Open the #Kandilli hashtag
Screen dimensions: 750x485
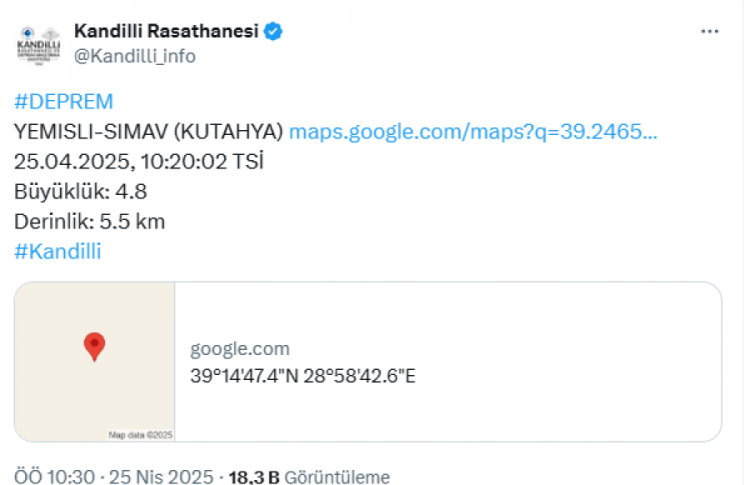click(x=58, y=251)
